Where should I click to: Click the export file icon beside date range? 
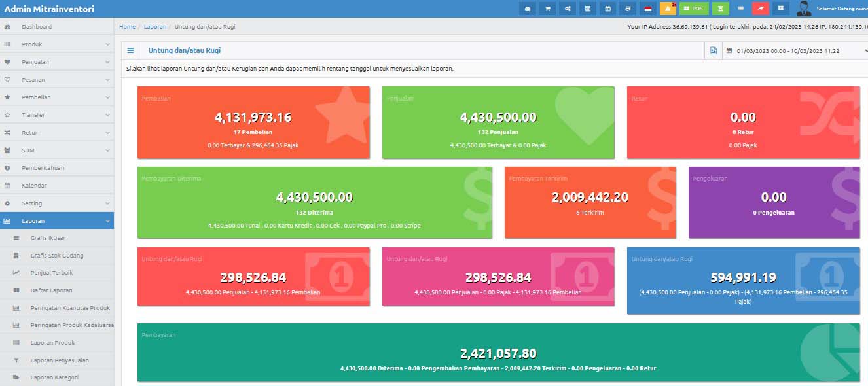714,50
